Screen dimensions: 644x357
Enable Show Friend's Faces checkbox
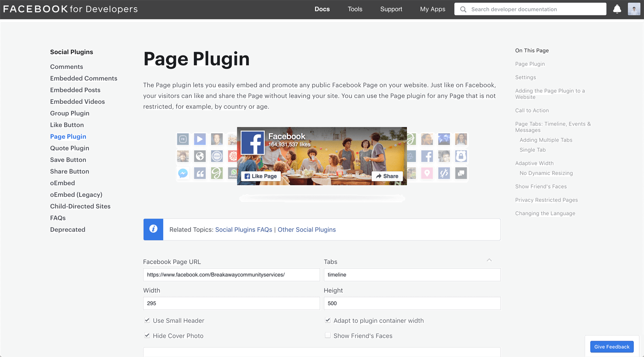pyautogui.click(x=328, y=336)
